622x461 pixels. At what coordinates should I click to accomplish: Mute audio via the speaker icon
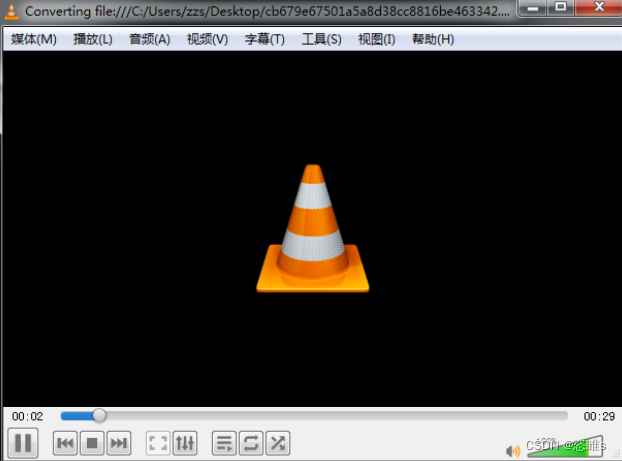click(513, 451)
